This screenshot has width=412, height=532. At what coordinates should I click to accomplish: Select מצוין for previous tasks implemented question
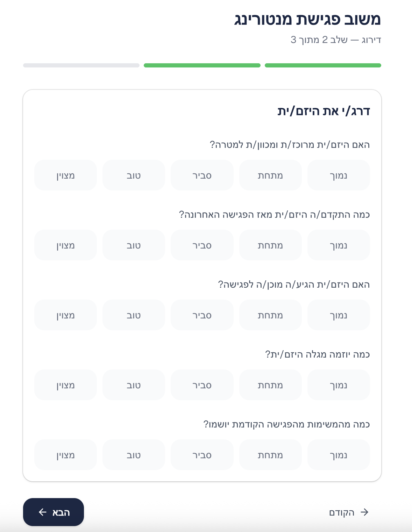tap(65, 455)
